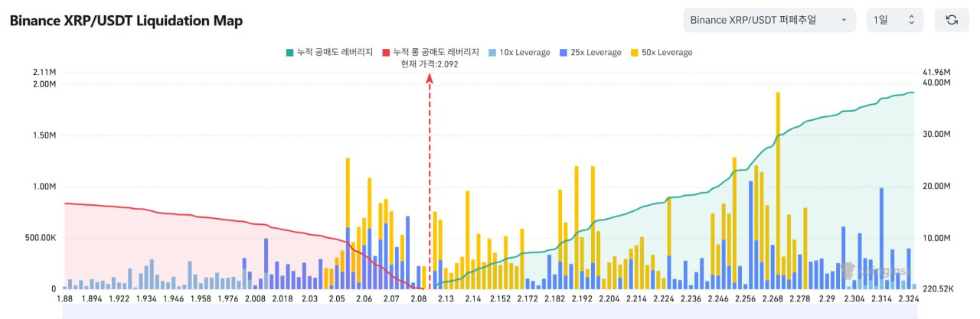The width and height of the screenshot is (980, 319).
Task: Click the 2.236 x-axis price label
Action: (x=691, y=299)
